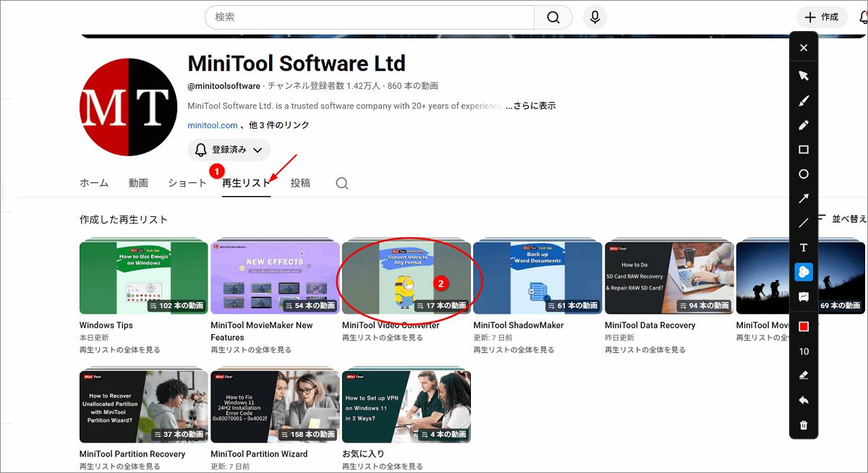Image resolution: width=868 pixels, height=473 pixels.
Task: Select the arrow annotation tool
Action: [x=803, y=198]
